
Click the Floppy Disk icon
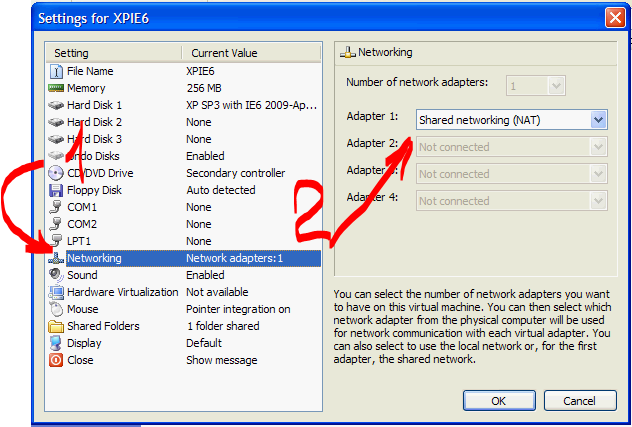click(x=56, y=190)
